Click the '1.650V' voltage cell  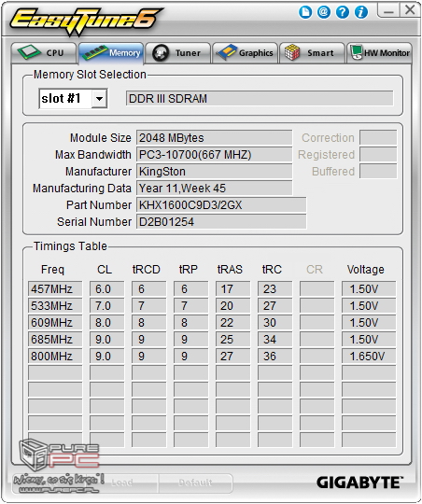[x=369, y=356]
